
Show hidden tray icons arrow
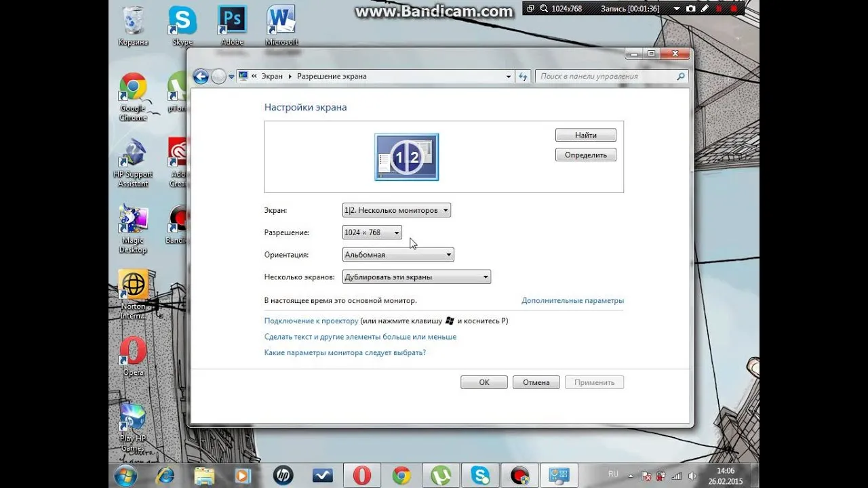pos(631,476)
